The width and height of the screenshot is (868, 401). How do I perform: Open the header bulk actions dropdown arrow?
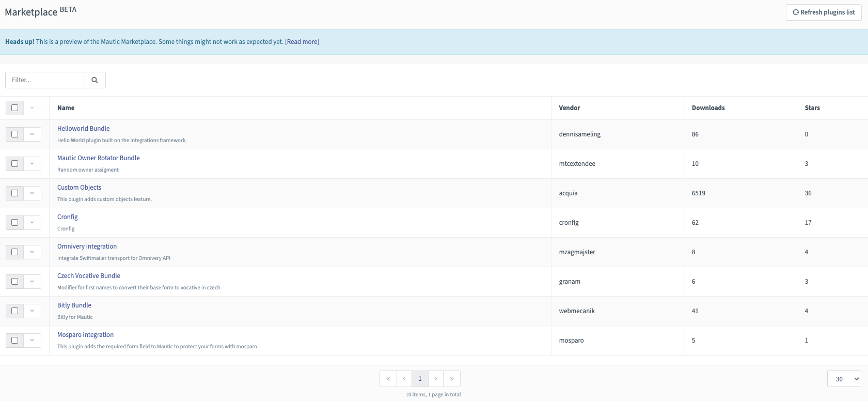(x=32, y=108)
